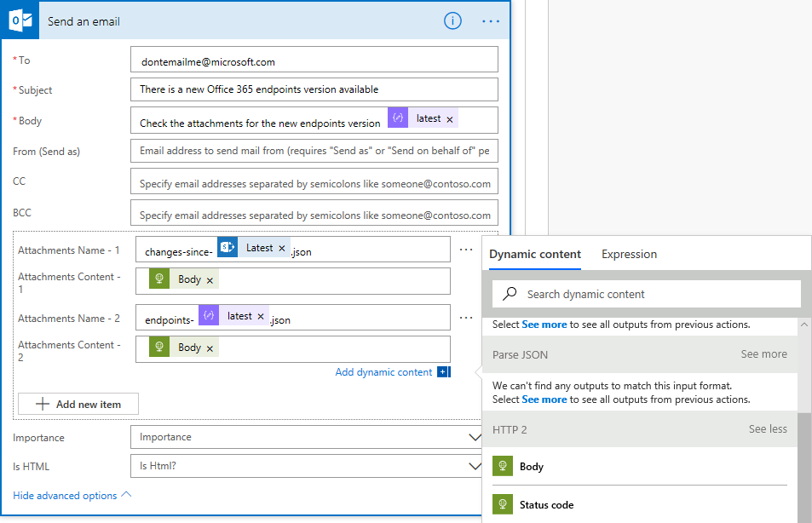Collapse with Hide advanced options

pyautogui.click(x=72, y=496)
